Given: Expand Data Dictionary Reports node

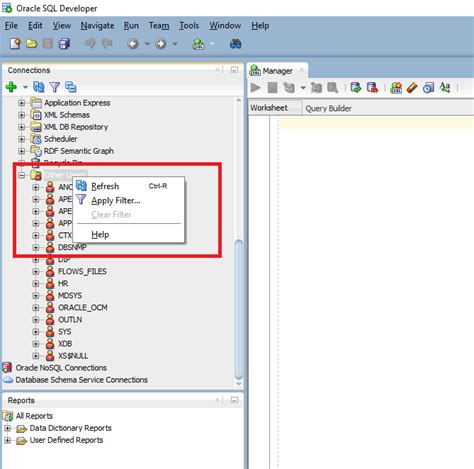Looking at the screenshot, I should (7, 428).
